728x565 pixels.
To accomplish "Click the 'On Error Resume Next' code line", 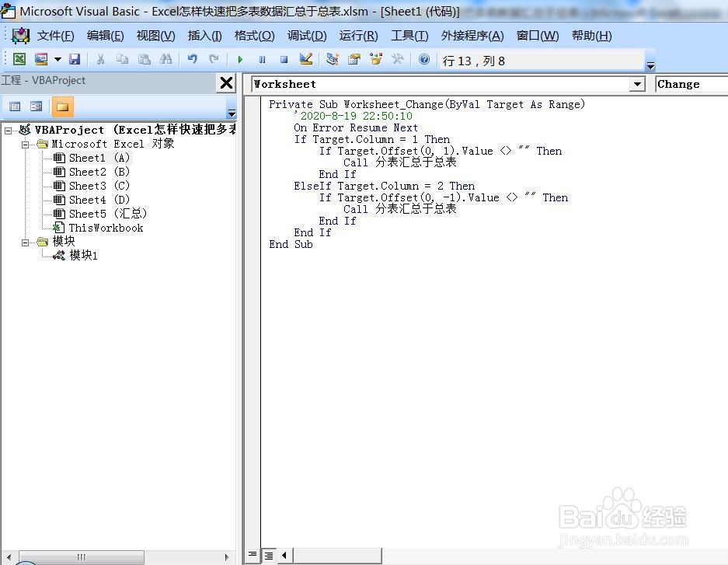I will 356,127.
